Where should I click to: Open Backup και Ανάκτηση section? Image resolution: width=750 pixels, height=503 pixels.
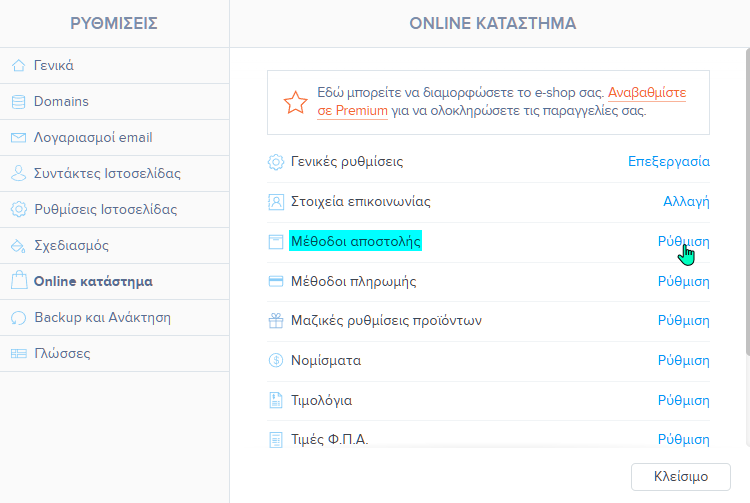114,317
